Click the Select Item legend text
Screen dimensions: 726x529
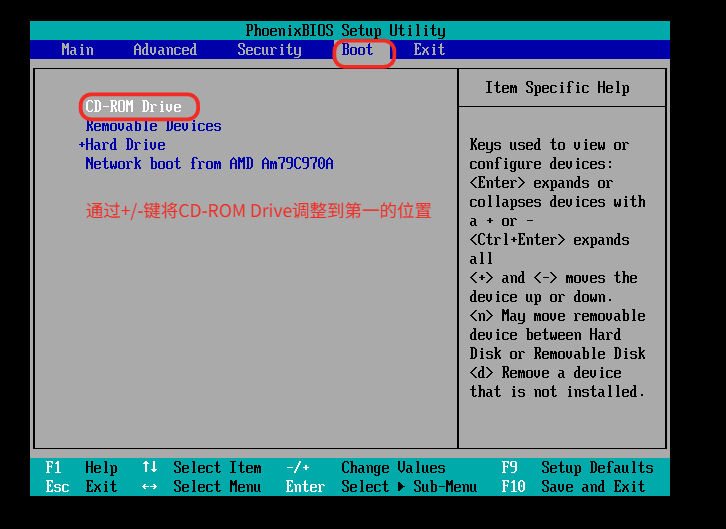pyautogui.click(x=217, y=467)
